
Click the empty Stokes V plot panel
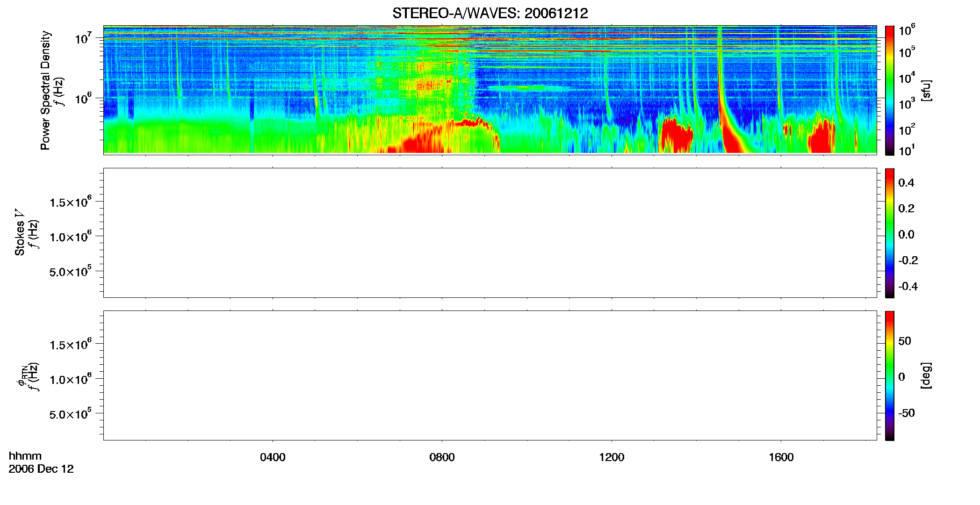pos(490,233)
